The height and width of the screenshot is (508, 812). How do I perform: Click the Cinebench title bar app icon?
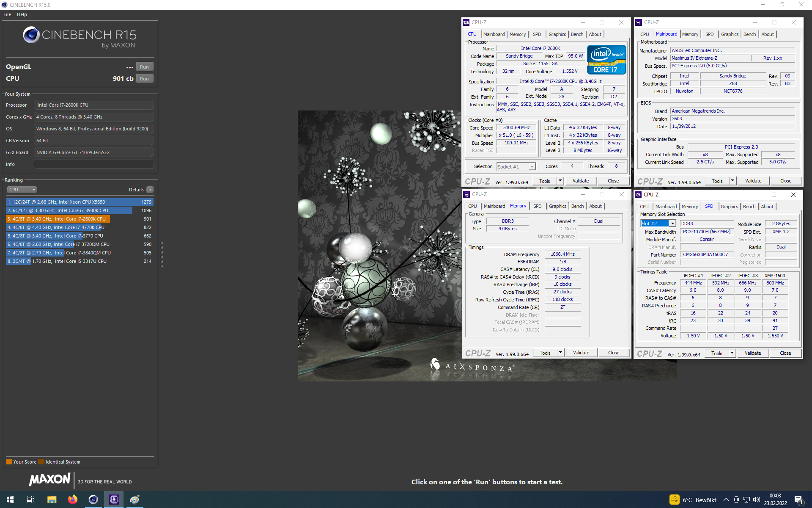4,5
